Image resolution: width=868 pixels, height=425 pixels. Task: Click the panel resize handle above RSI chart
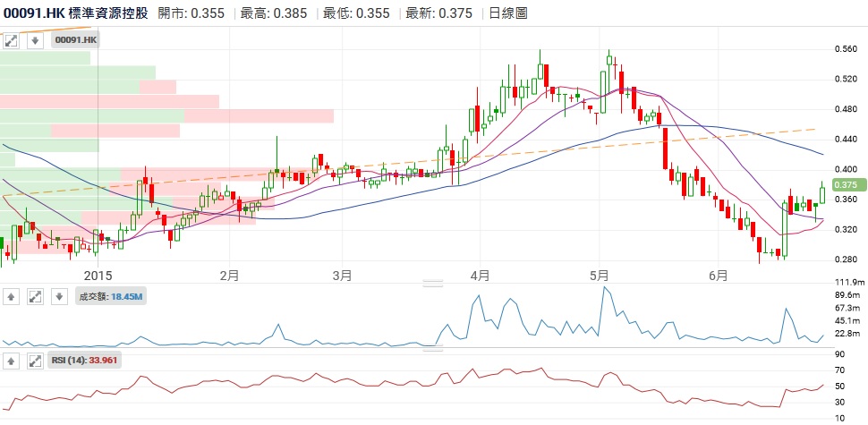[x=433, y=348]
